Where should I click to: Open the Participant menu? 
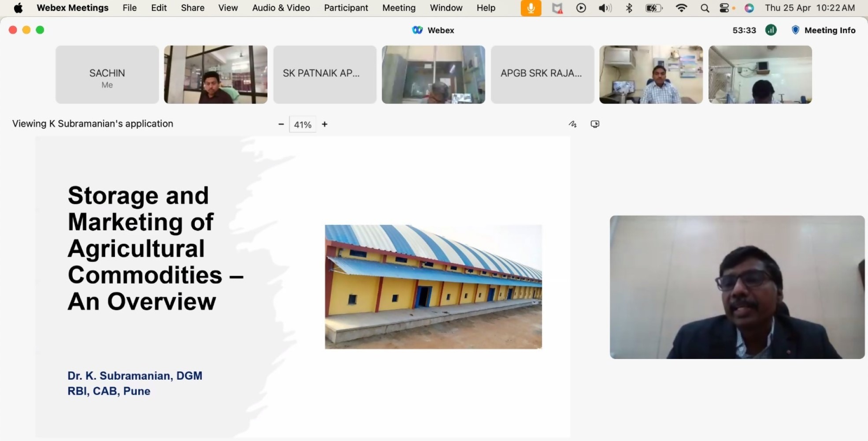click(346, 8)
